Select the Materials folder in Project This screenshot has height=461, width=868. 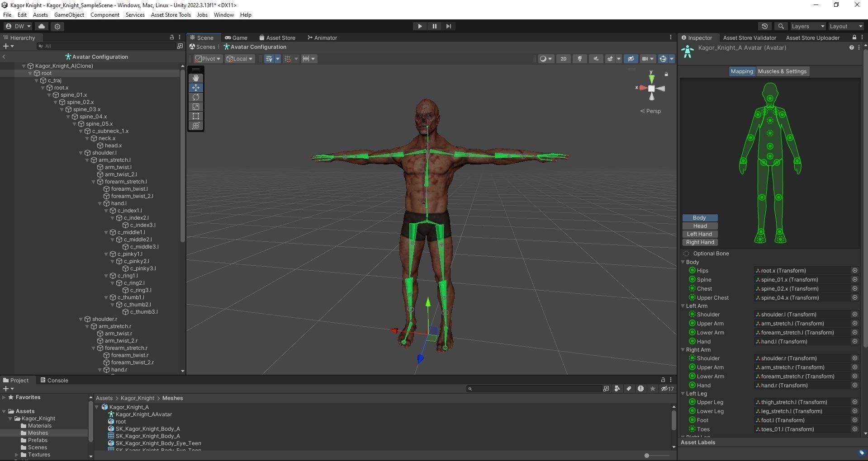coord(40,426)
